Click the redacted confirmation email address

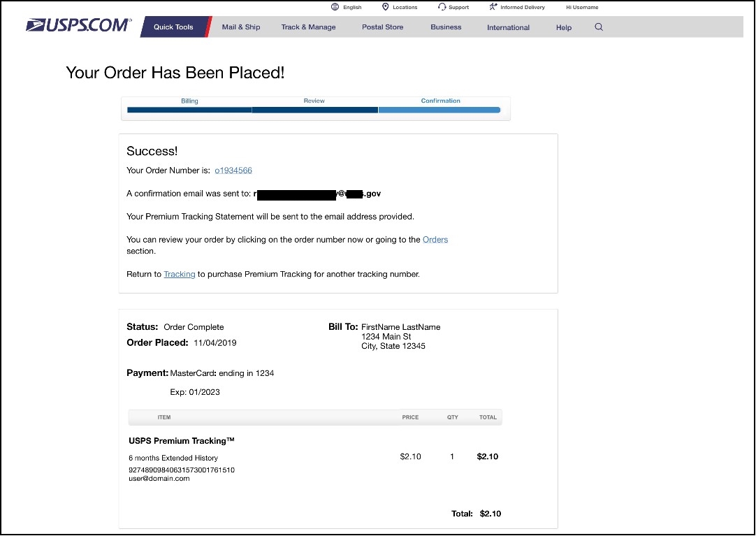click(317, 194)
